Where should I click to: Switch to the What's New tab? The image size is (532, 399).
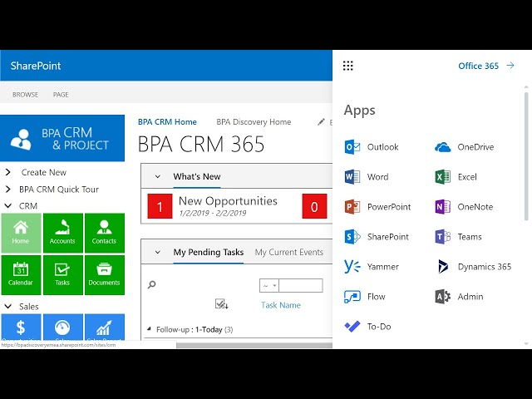pyautogui.click(x=197, y=176)
